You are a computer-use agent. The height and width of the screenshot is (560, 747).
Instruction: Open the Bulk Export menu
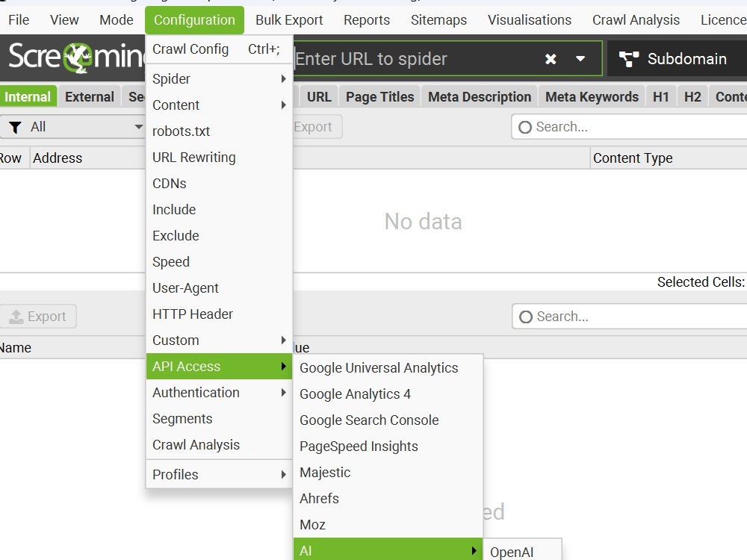click(x=289, y=20)
